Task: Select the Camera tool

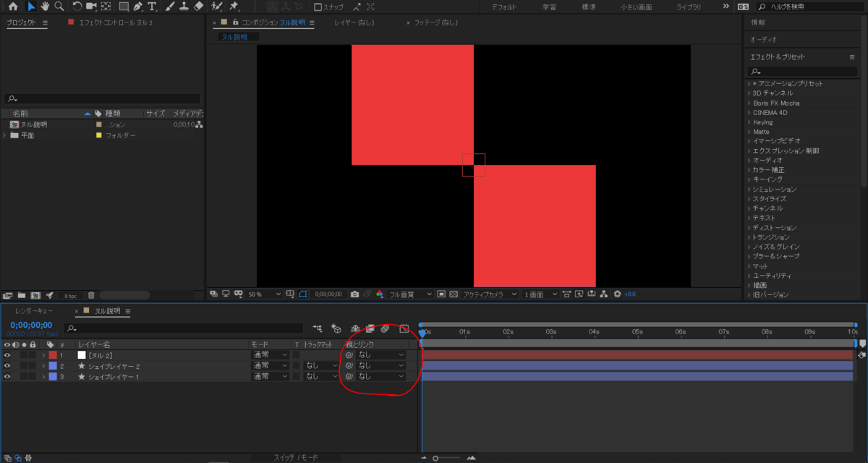Action: 91,7
